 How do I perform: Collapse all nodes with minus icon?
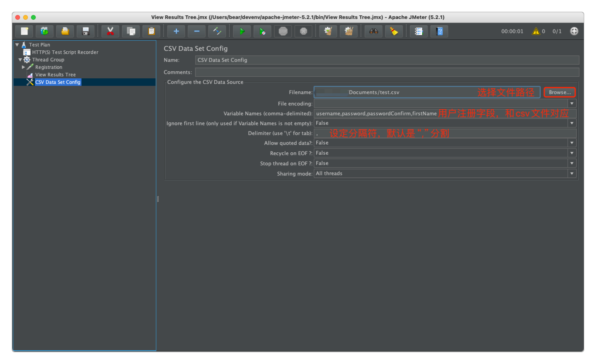tap(197, 31)
